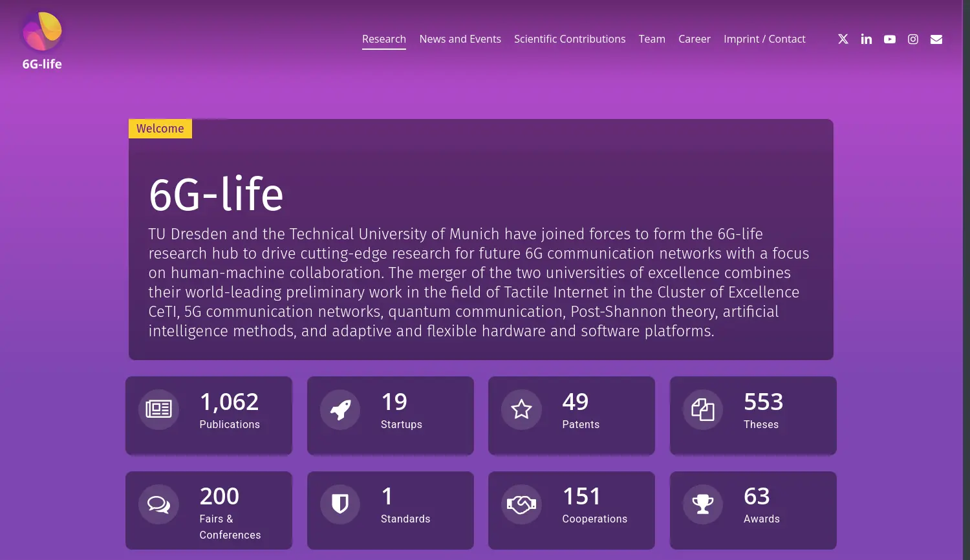Open the YouTube channel icon
Image resolution: width=970 pixels, height=560 pixels.
[890, 39]
